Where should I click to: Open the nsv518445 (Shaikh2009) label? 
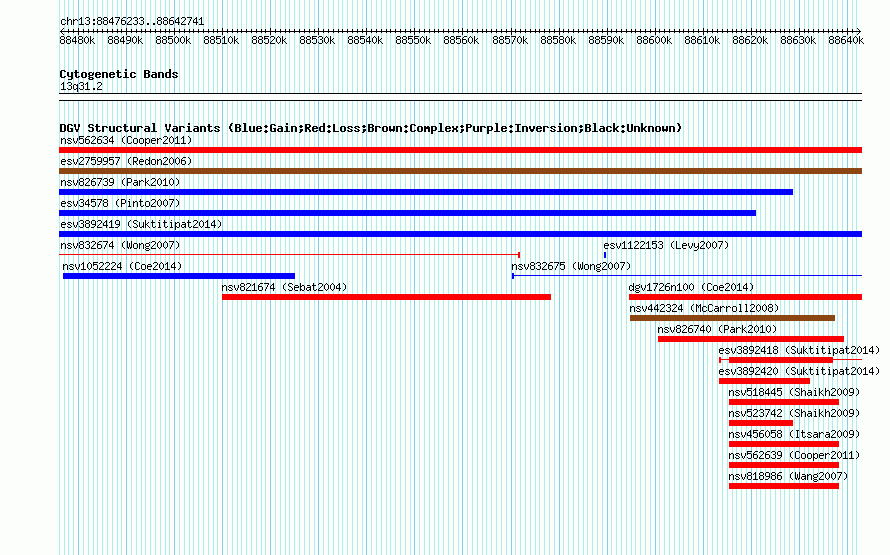coord(794,392)
